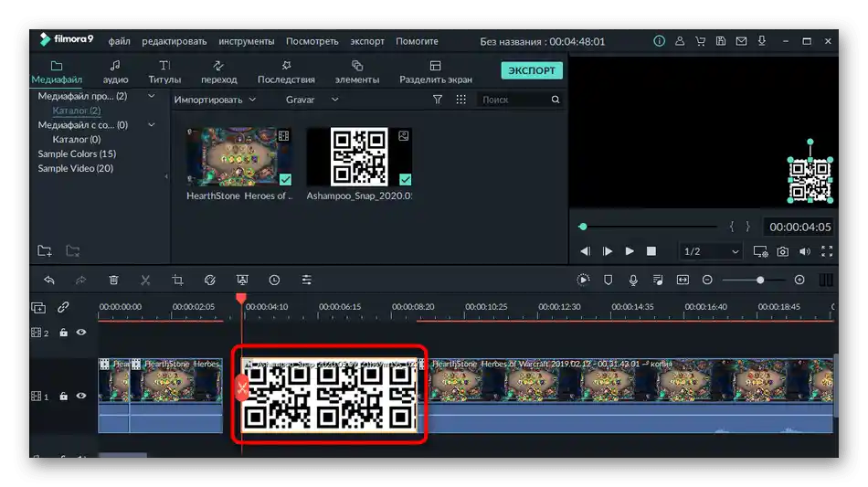868x487 pixels.
Task: Click the filter funnel icon in media library
Action: point(438,100)
